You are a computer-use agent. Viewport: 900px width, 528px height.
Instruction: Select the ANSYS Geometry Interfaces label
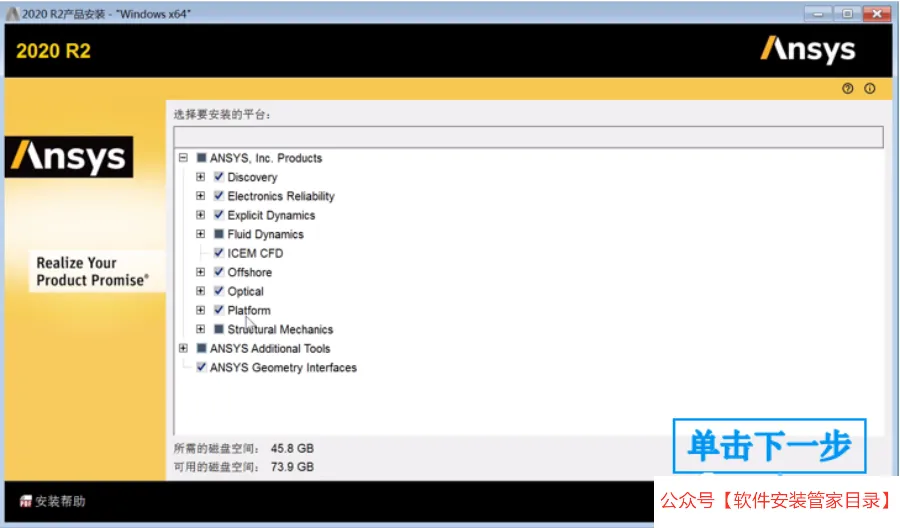[283, 367]
